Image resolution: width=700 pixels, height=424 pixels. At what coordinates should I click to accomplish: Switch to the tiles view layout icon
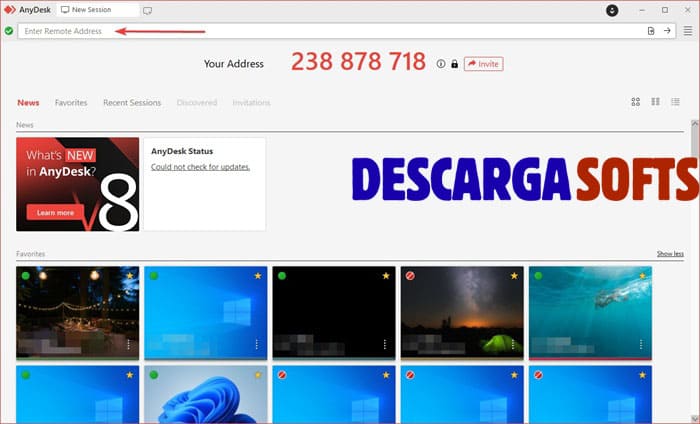[x=636, y=102]
